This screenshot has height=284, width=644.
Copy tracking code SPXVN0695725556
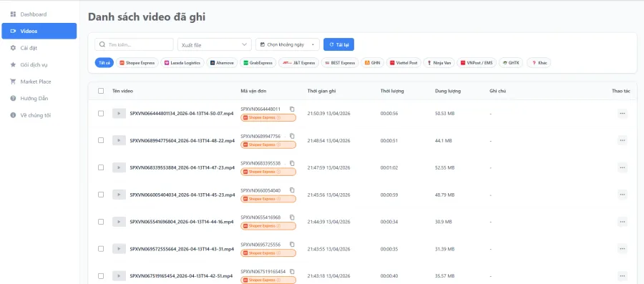[292, 244]
